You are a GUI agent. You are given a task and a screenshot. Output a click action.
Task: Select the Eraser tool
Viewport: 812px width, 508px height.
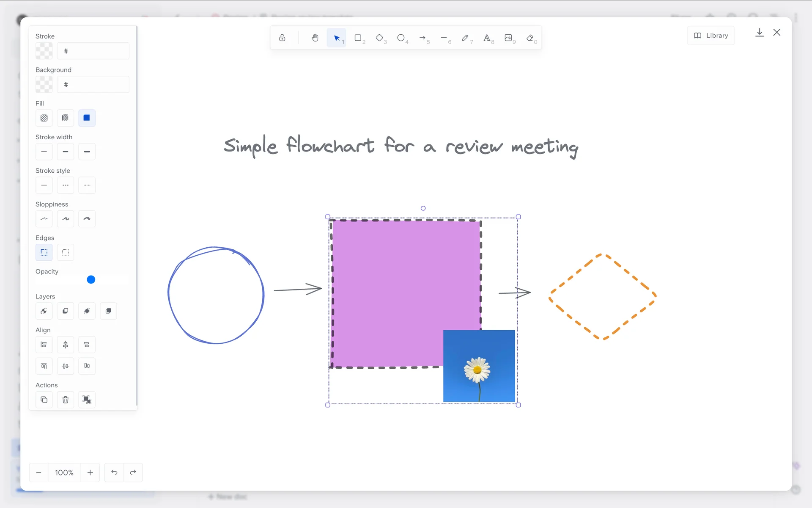pyautogui.click(x=530, y=38)
